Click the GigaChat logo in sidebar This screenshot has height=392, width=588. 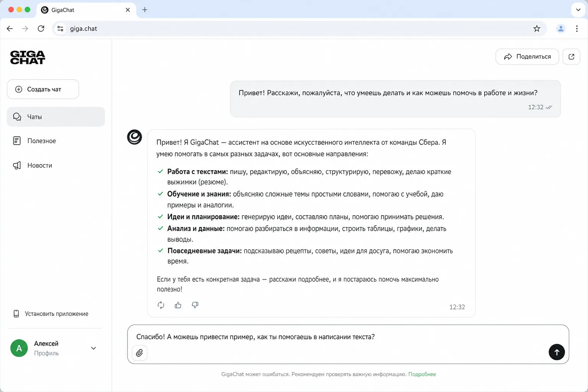tap(28, 57)
